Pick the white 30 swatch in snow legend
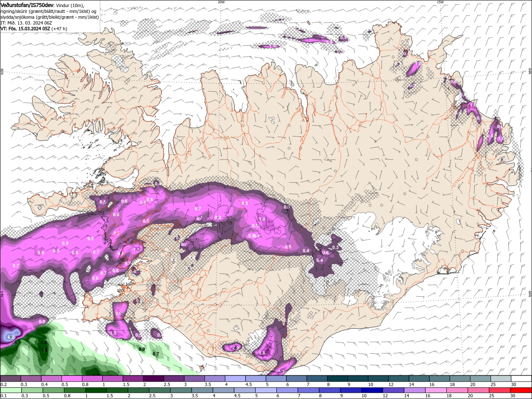Image resolution: width=532 pixels, height=399 pixels. click(521, 378)
